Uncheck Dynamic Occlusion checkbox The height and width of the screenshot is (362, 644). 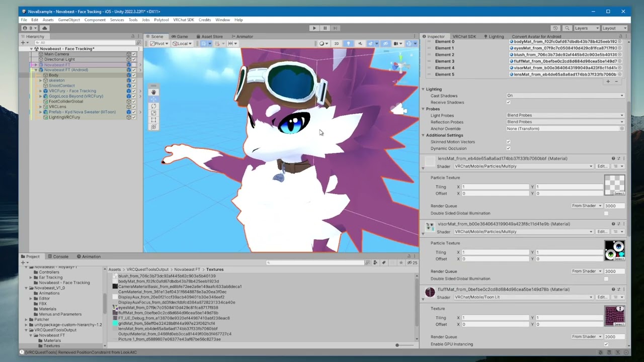pyautogui.click(x=508, y=148)
